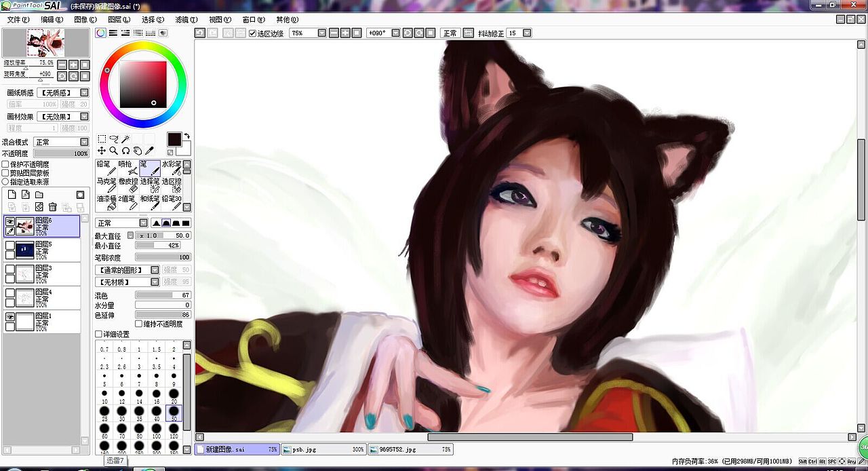Switch to the psb.jpg document tab
This screenshot has width=868, height=471.
(323, 449)
